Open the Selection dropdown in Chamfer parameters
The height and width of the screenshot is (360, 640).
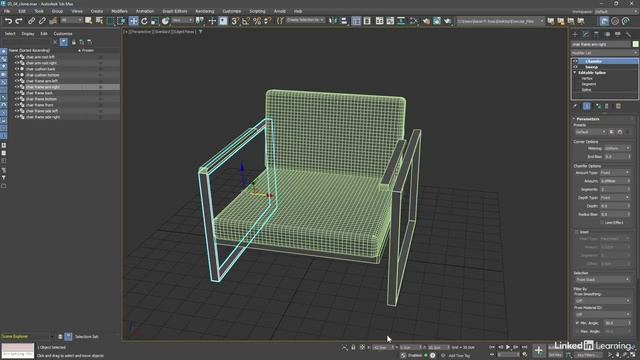coord(602,280)
